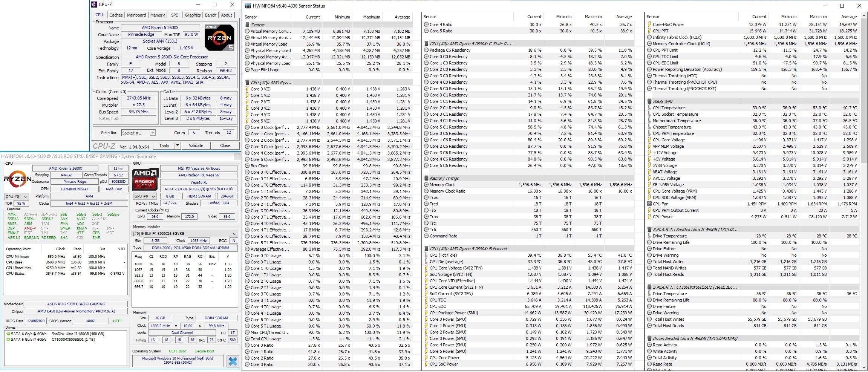
Task: Click the fan icon beside CPU Fan
Action: click(x=649, y=204)
